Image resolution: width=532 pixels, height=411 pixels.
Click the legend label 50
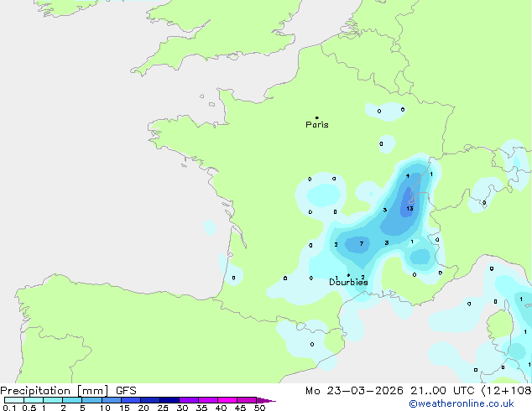(259, 408)
